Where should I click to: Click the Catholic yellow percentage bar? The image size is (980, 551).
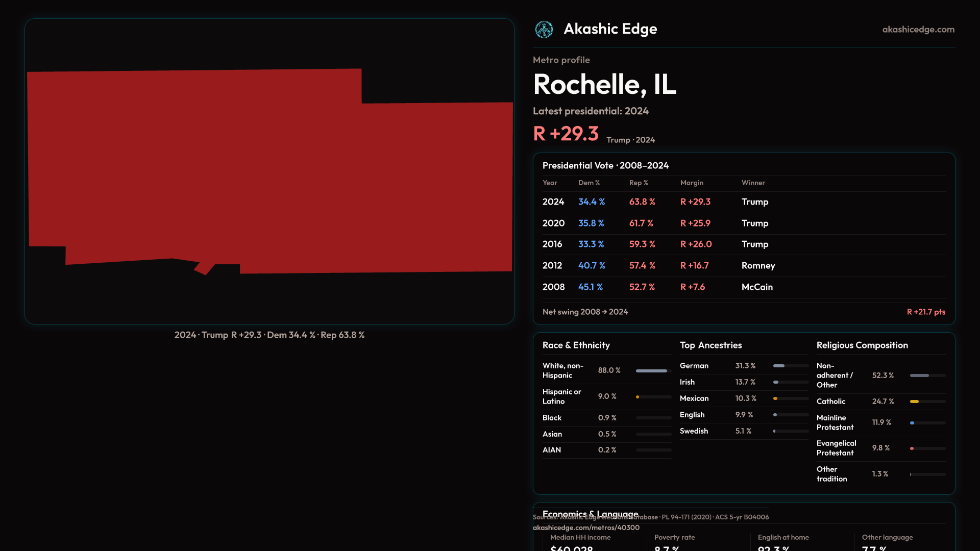[x=915, y=402]
